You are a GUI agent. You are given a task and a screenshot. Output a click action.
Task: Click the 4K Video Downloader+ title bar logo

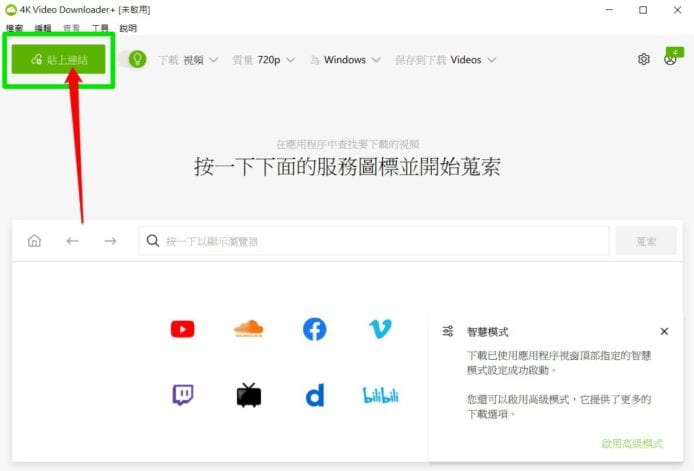11,10
